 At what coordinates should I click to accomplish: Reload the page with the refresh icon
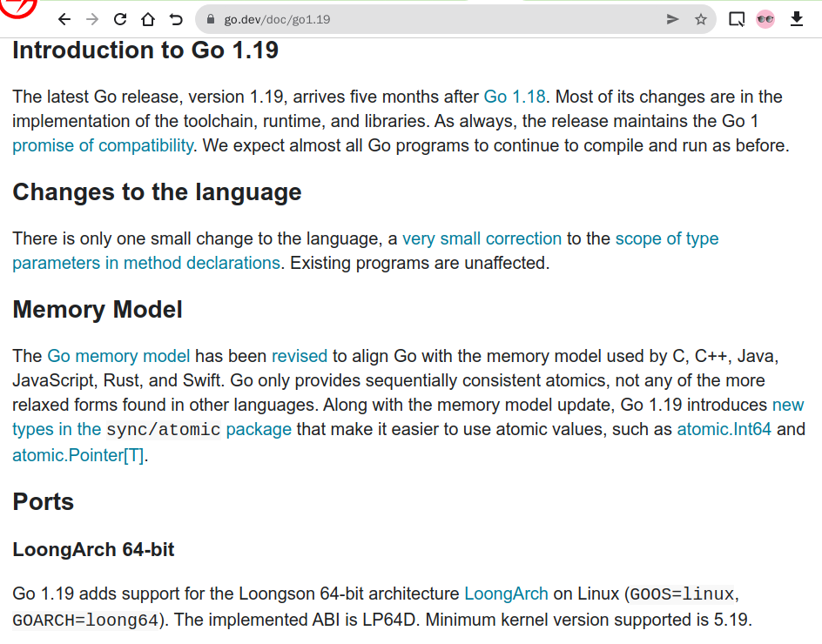(x=120, y=19)
